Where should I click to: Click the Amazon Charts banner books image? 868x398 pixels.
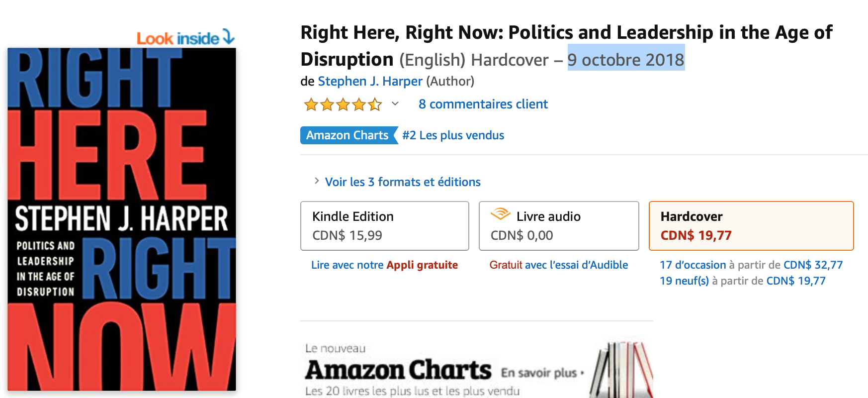coord(621,369)
